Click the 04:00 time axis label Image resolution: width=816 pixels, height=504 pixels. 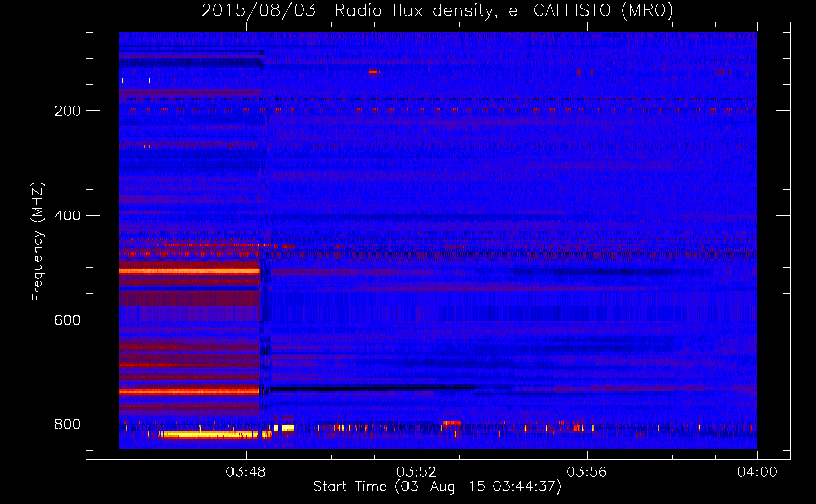tap(757, 472)
